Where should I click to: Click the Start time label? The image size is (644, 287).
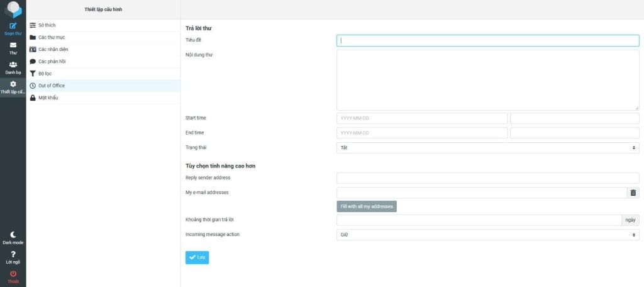point(196,118)
